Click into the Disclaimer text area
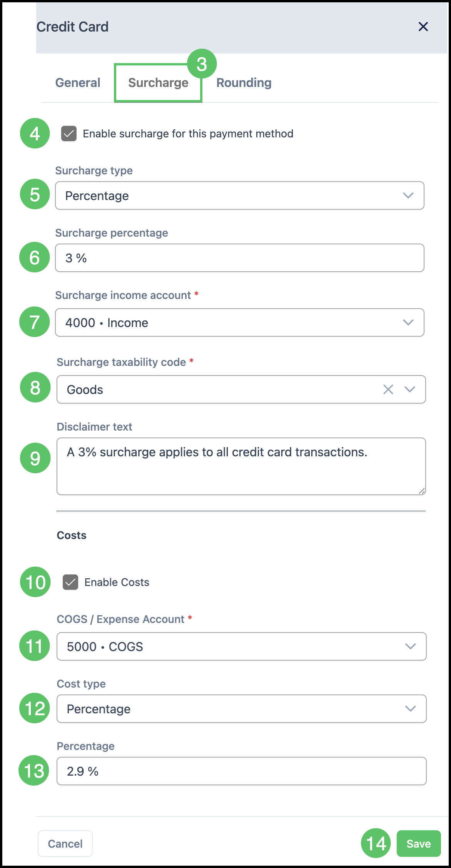Image resolution: width=451 pixels, height=868 pixels. 241,466
